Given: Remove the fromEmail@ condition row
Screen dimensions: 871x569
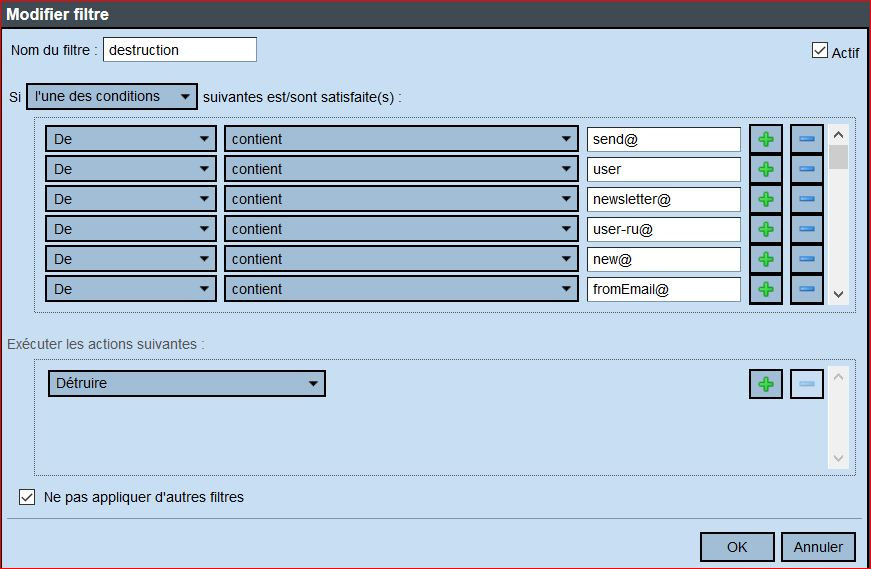Looking at the screenshot, I should coord(807,289).
